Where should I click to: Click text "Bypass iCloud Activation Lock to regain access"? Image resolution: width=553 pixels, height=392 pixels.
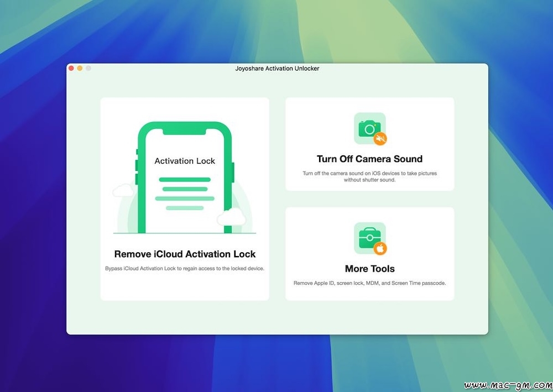click(160, 268)
